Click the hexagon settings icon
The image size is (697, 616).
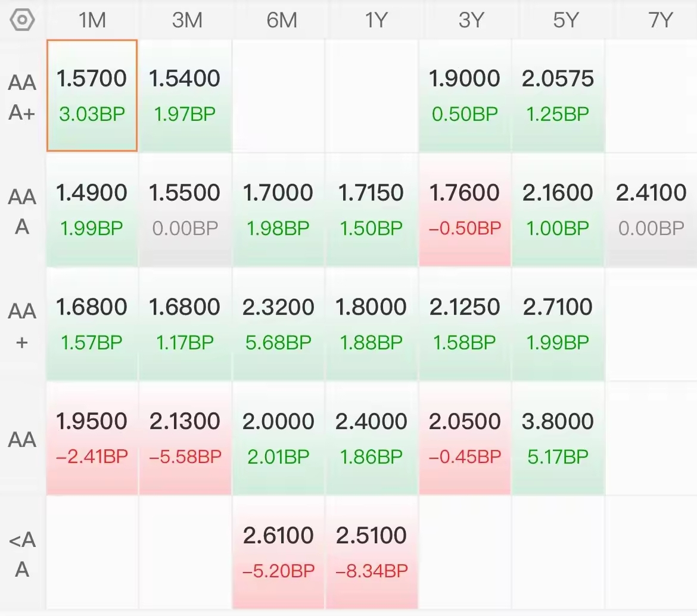coord(23,20)
